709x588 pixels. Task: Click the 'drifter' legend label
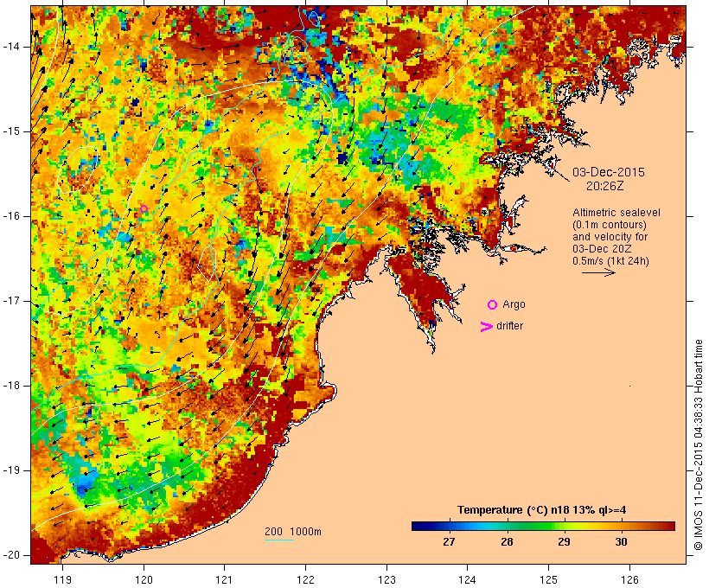(509, 326)
